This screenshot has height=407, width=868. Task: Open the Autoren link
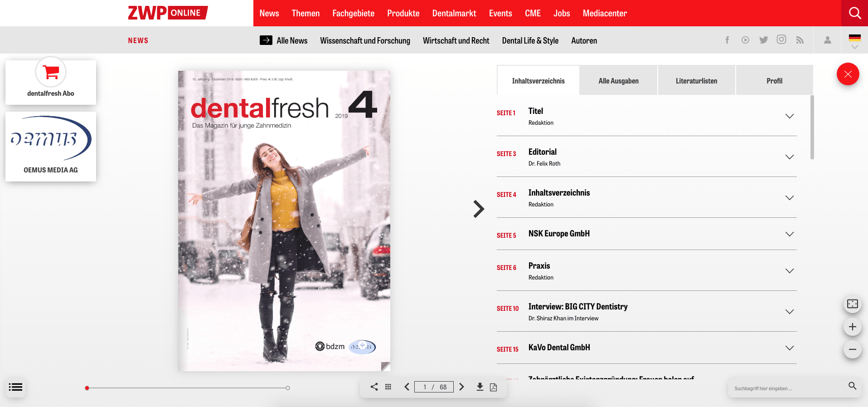click(584, 40)
